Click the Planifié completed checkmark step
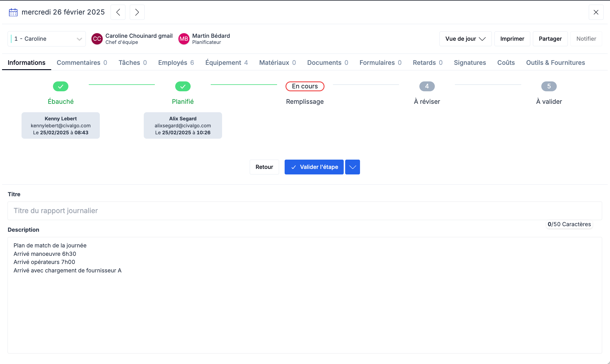Screen dimensions: 610x364 [x=183, y=86]
